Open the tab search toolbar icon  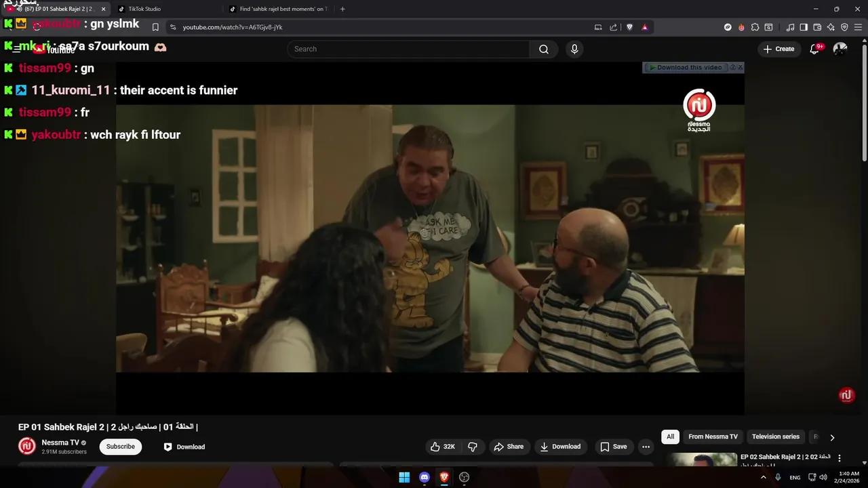(x=768, y=27)
